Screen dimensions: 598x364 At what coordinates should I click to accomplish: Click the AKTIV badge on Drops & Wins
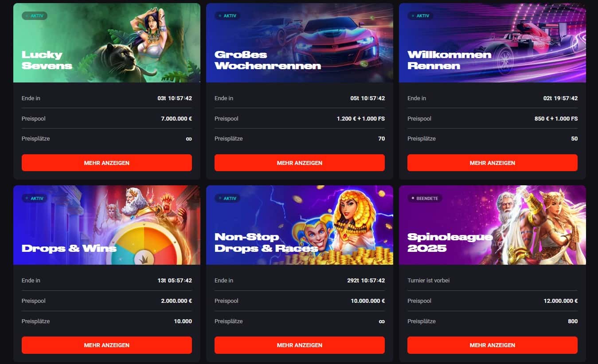click(x=35, y=198)
